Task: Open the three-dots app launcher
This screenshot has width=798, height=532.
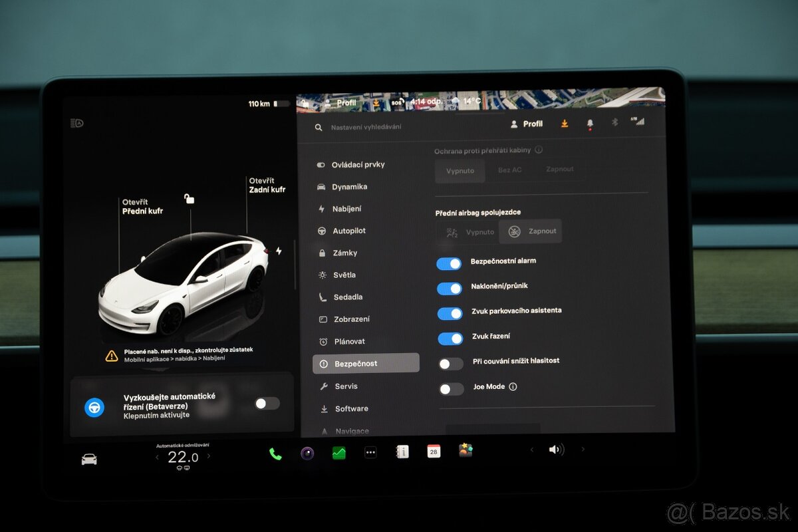Action: 370,453
